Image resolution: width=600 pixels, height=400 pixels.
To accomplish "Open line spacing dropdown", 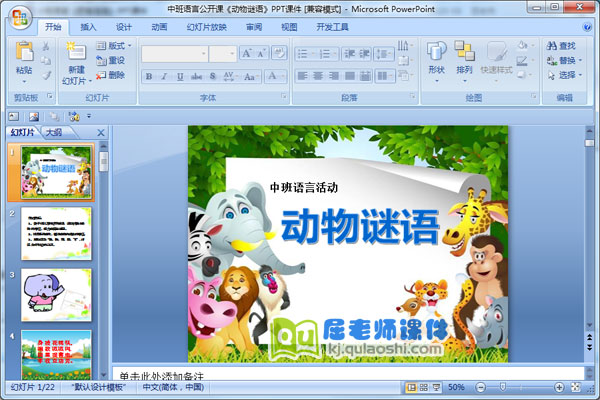I will coord(383,54).
